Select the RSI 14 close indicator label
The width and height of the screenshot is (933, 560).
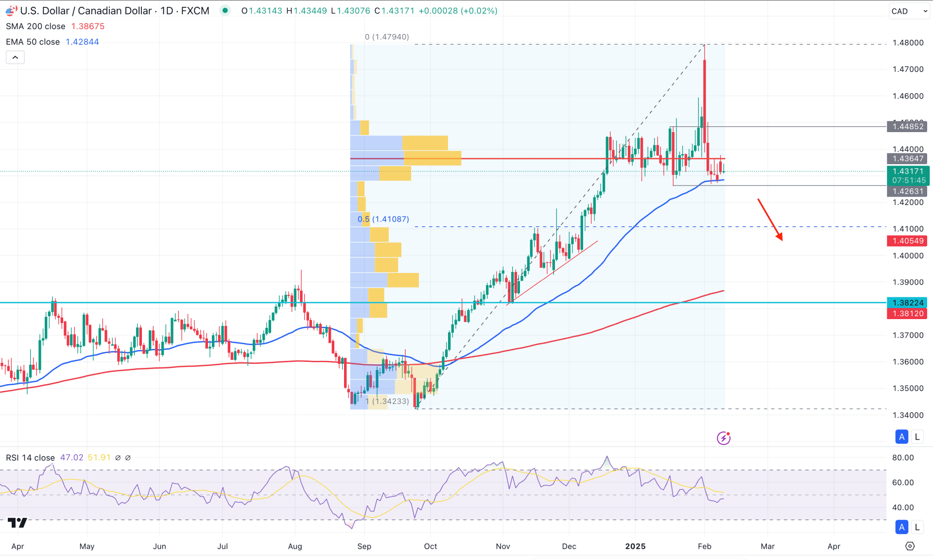pyautogui.click(x=30, y=458)
